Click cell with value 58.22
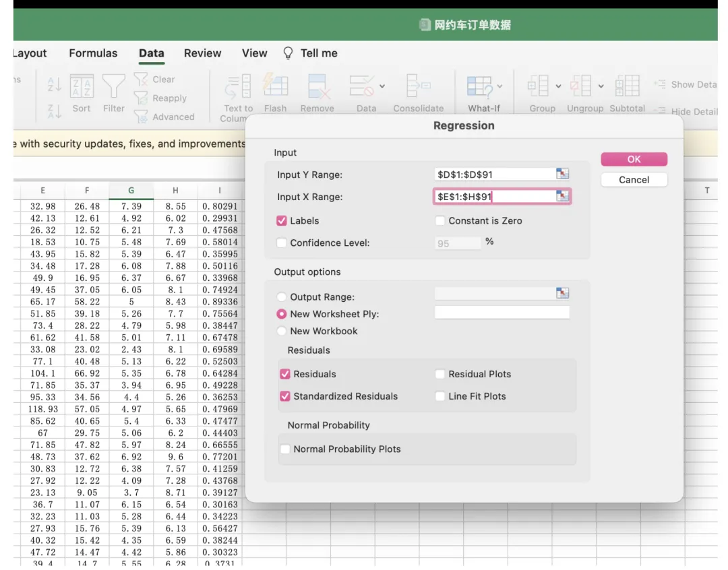 coord(87,302)
